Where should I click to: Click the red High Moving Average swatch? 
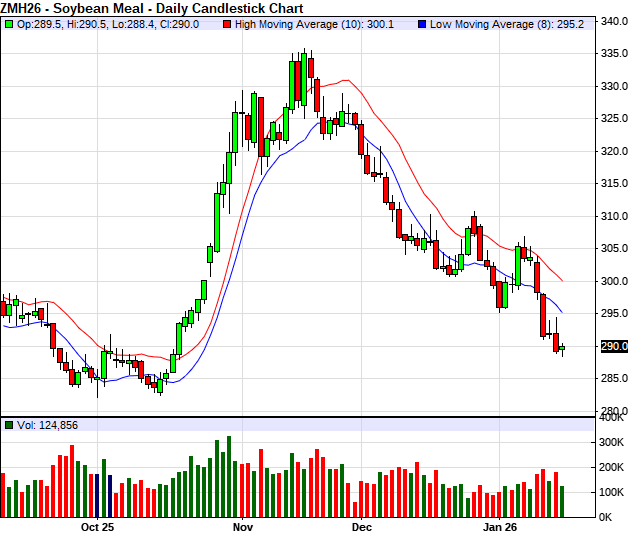coord(226,24)
